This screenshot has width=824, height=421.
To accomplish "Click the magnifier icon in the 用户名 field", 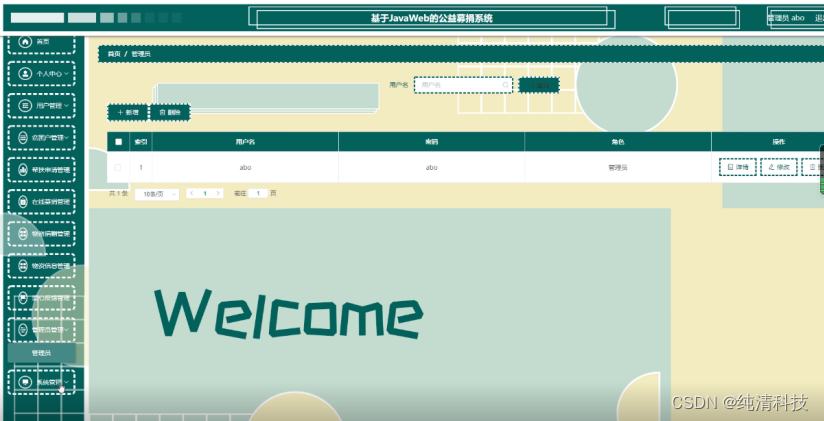I will [x=505, y=85].
